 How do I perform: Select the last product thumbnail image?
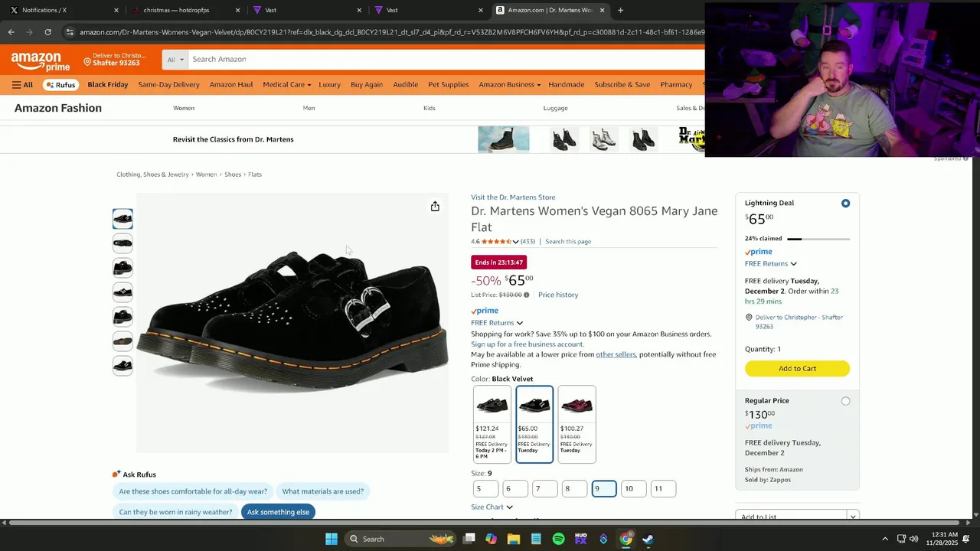(x=122, y=366)
